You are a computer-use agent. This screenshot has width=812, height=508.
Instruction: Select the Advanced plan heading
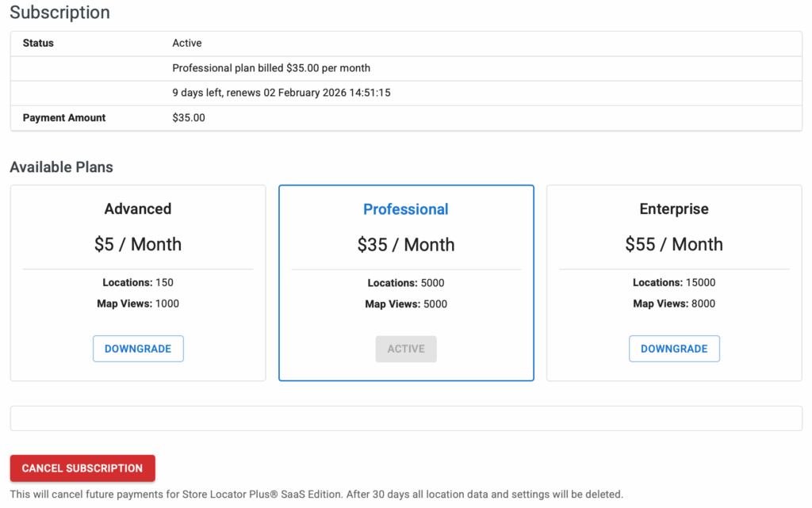tap(138, 209)
